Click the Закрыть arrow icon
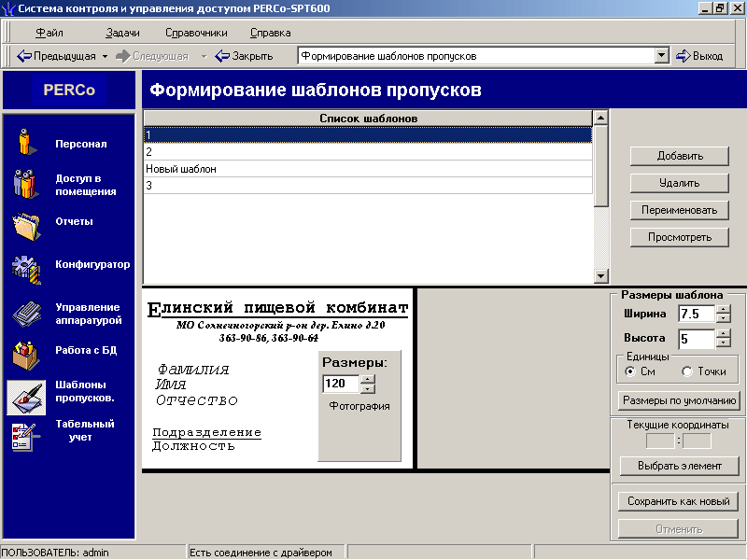The image size is (747, 560). pos(222,56)
